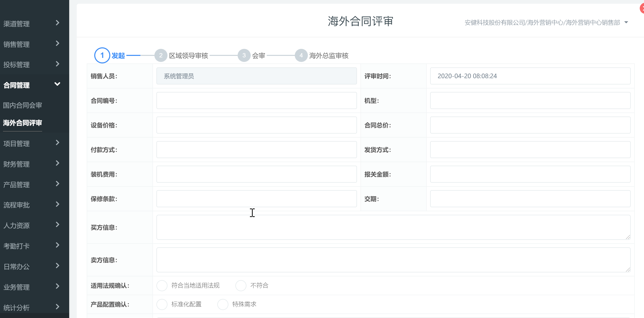Expand 销售管理 chevron arrow
This screenshot has height=318, width=644.
[57, 43]
